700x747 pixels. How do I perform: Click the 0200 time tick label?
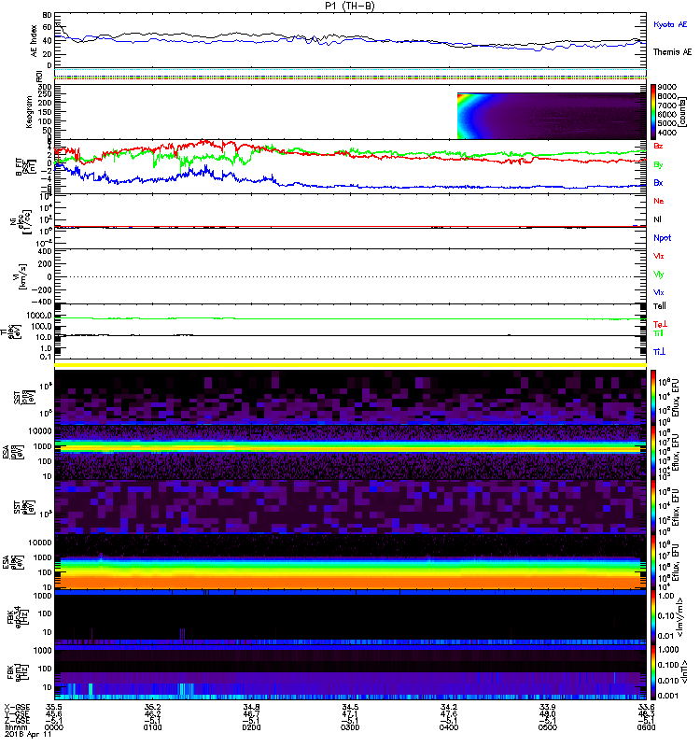(x=251, y=727)
